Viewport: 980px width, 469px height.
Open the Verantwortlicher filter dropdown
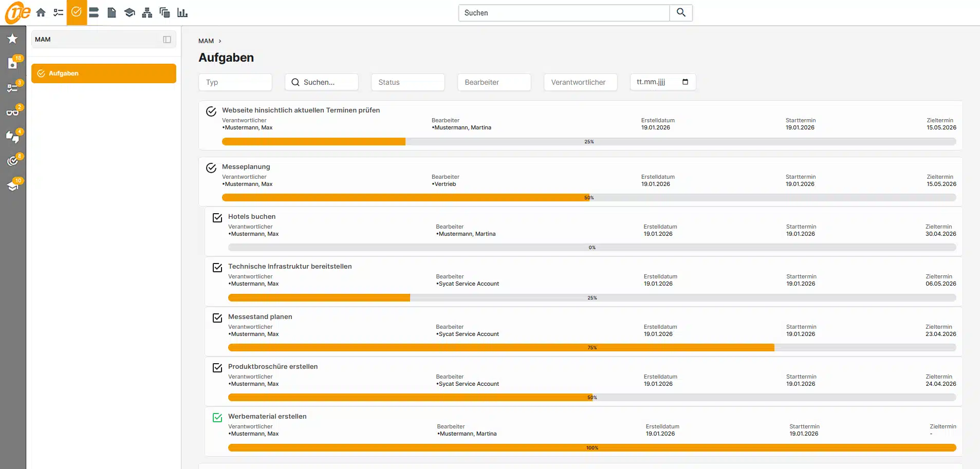click(x=580, y=82)
